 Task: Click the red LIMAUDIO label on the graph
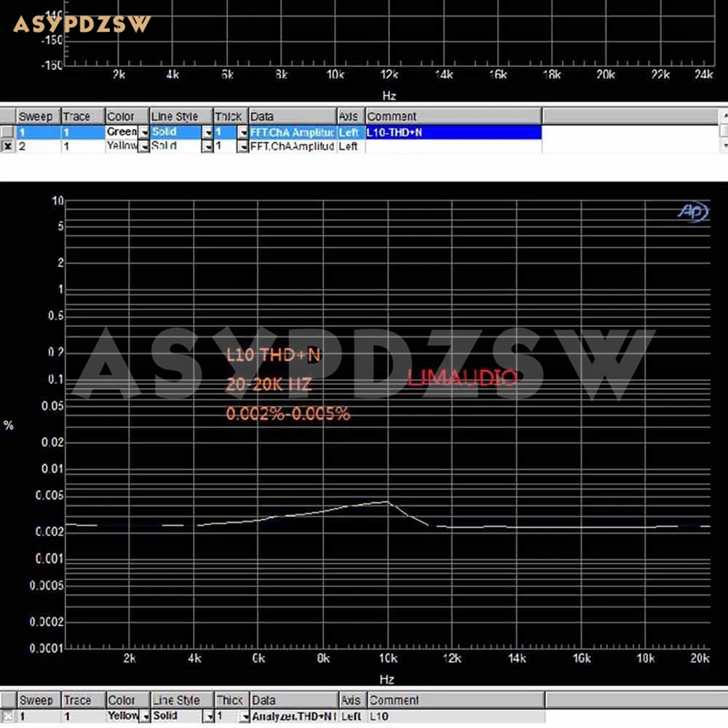(462, 378)
